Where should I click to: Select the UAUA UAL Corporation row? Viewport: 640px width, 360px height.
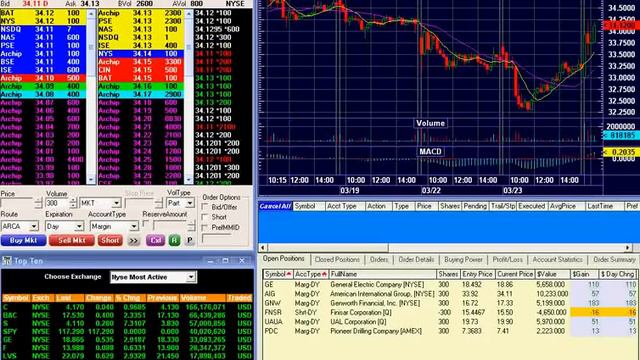tap(451, 322)
